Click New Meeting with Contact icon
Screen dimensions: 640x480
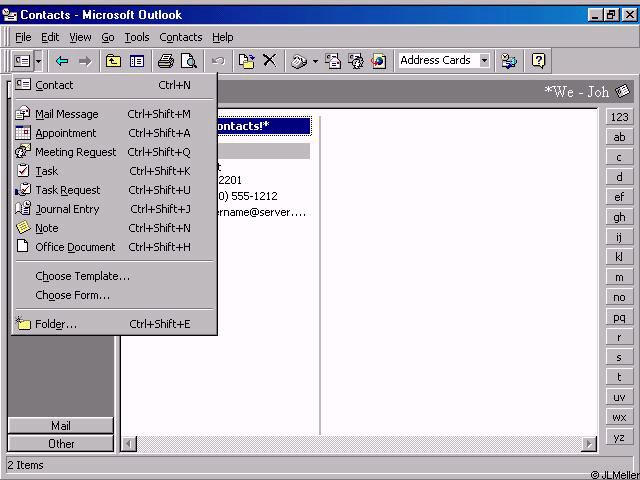[356, 61]
